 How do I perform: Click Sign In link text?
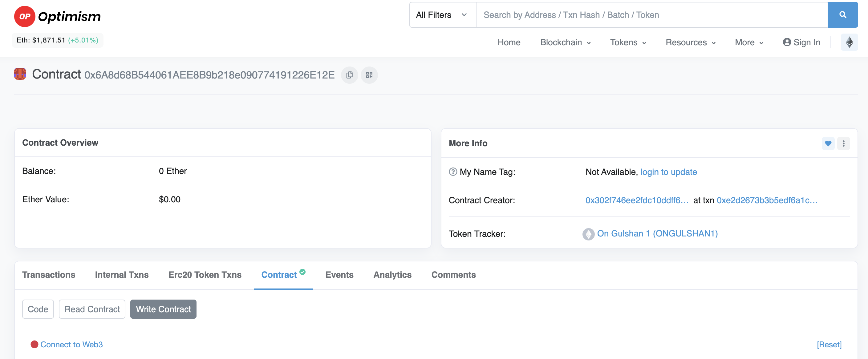click(x=807, y=42)
